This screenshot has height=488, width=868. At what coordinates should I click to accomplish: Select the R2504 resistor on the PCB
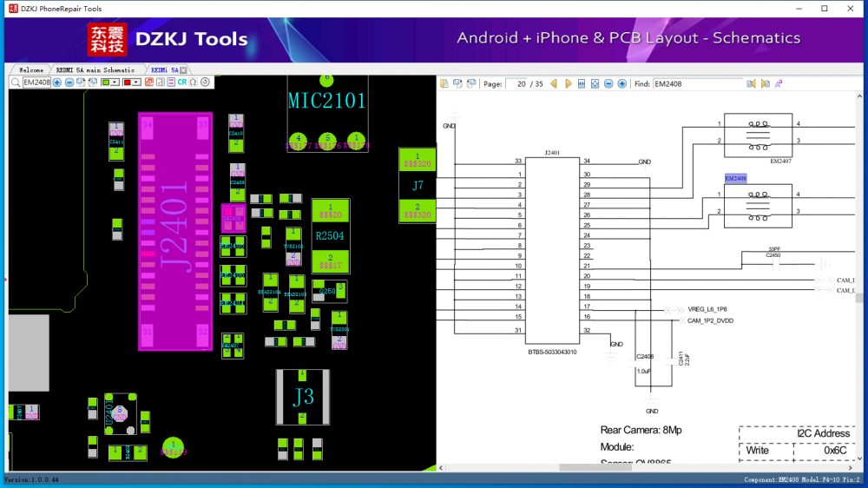pyautogui.click(x=330, y=236)
